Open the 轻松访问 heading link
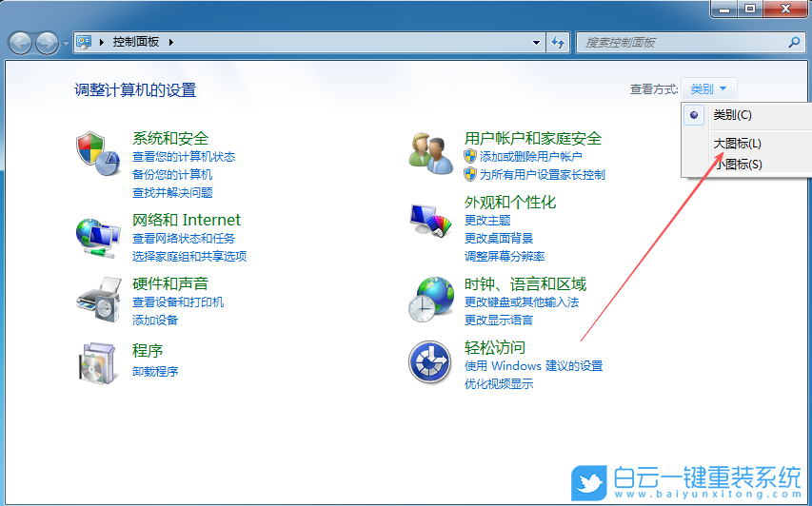This screenshot has width=812, height=506. 495,347
